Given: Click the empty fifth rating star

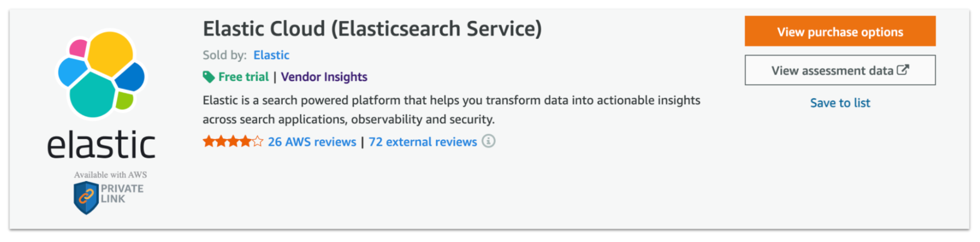Looking at the screenshot, I should coord(257,142).
